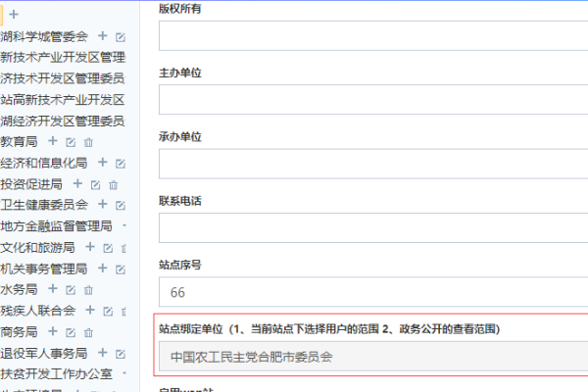This screenshot has width=588, height=392.
Task: Delete the 投资促进局 node via trash icon
Action: 113,184
